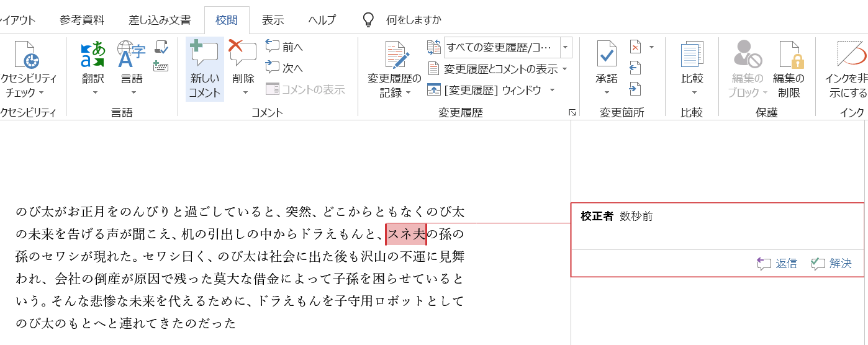Expand the 比較 dropdown arrow

(x=694, y=93)
